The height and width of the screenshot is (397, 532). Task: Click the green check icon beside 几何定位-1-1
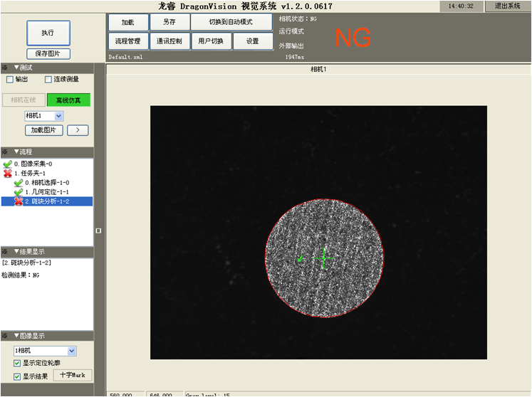tap(19, 192)
